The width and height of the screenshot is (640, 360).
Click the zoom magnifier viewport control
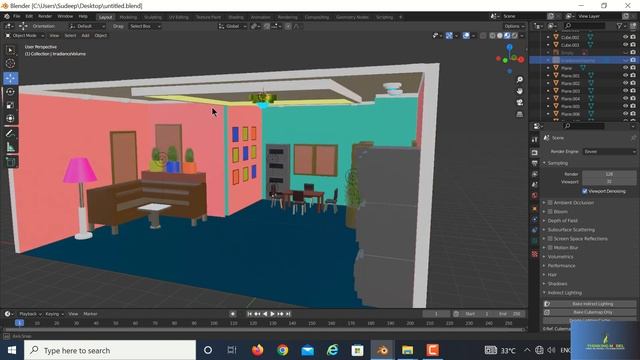click(520, 79)
